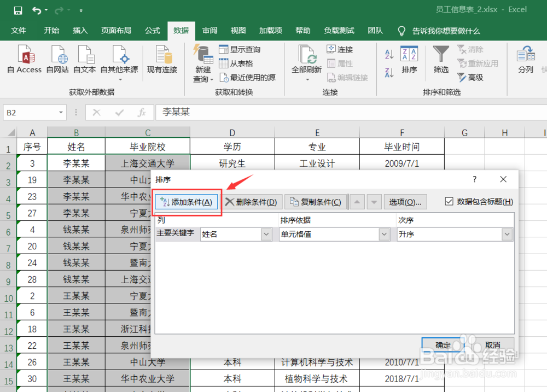Click the 序号 header cell

[32, 147]
